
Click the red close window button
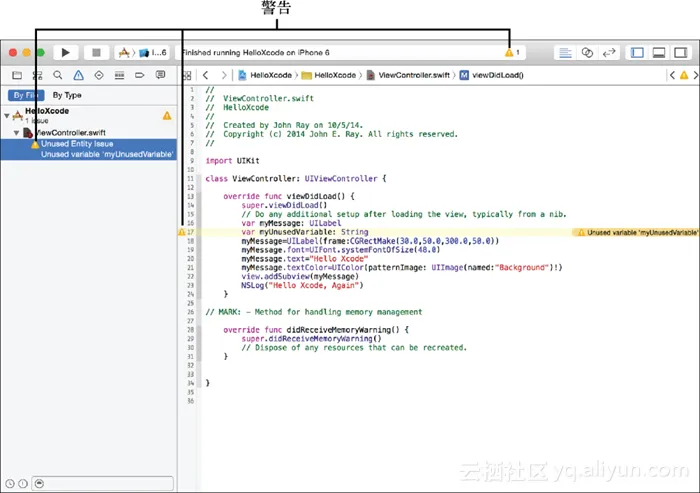13,53
